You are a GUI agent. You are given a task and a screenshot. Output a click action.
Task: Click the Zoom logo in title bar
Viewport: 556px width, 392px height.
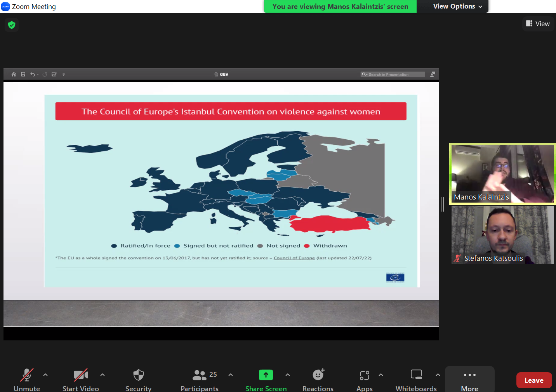click(x=5, y=7)
